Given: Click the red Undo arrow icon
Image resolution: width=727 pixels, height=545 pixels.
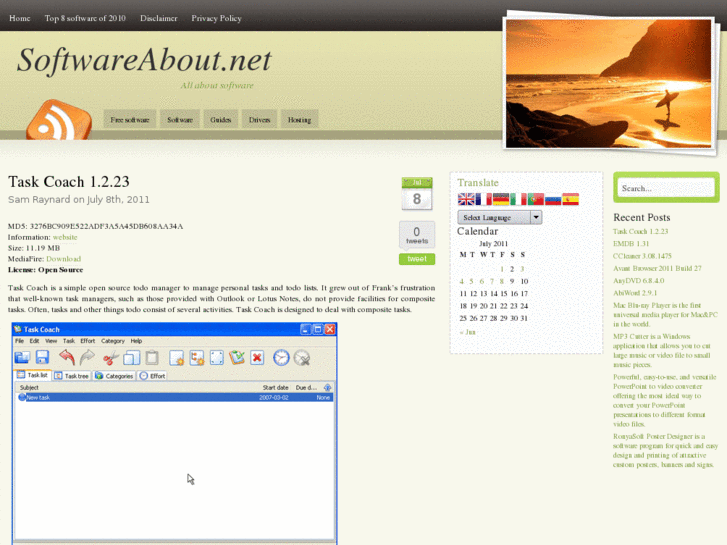Looking at the screenshot, I should point(67,358).
